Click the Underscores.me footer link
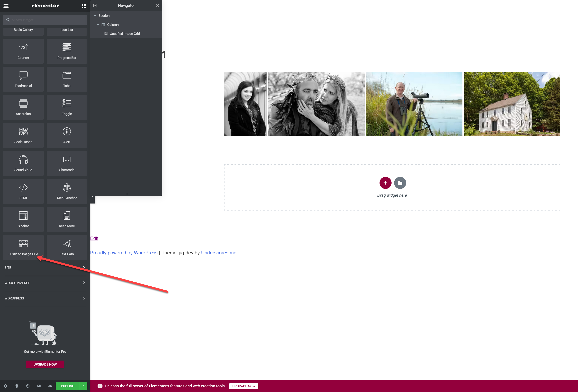This screenshot has width=578, height=392. coord(218,253)
